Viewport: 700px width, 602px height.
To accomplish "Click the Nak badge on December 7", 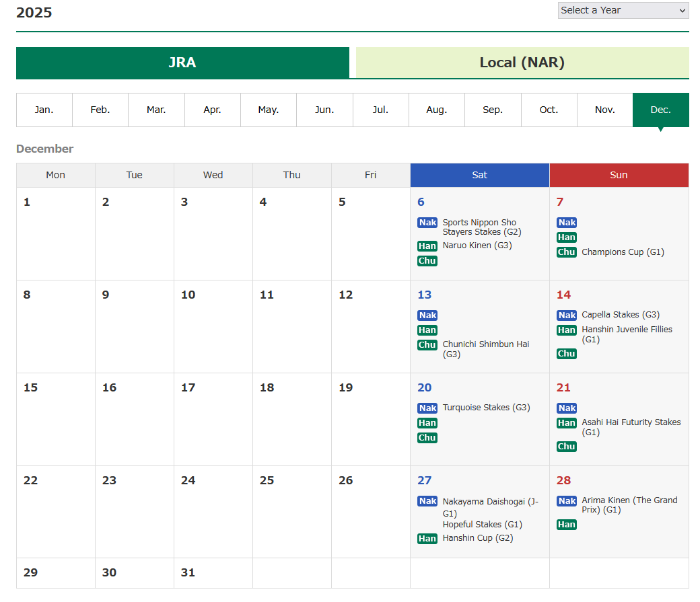I will pos(567,223).
